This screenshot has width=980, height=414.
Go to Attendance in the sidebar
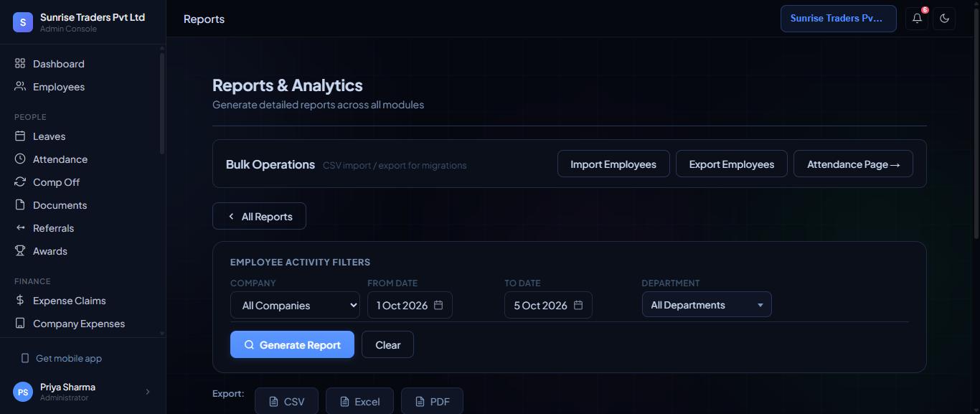83,159
